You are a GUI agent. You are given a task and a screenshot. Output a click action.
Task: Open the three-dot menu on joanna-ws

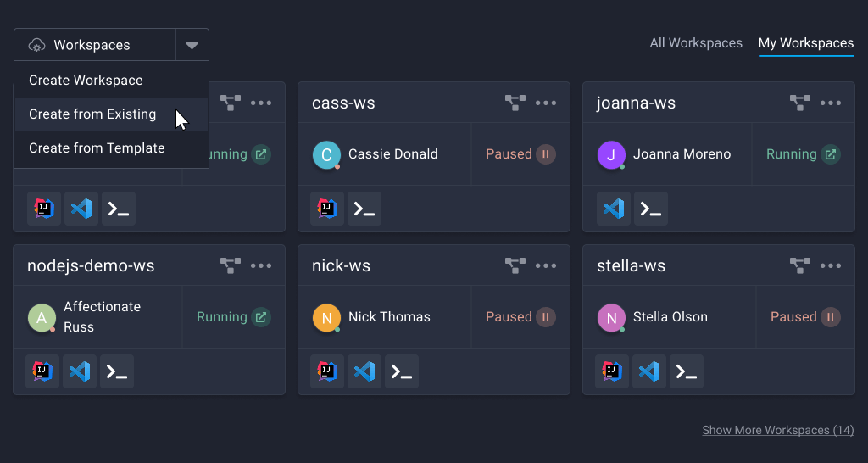[831, 103]
